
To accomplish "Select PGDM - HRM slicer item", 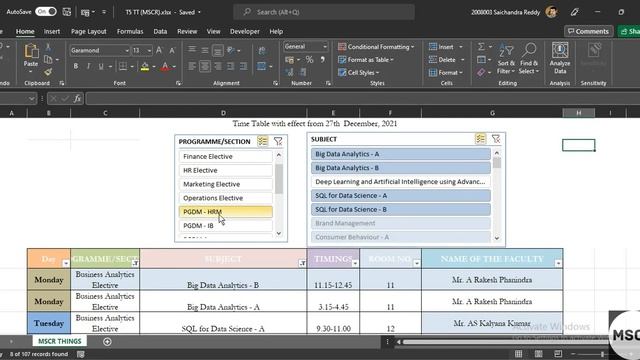I will 225,212.
